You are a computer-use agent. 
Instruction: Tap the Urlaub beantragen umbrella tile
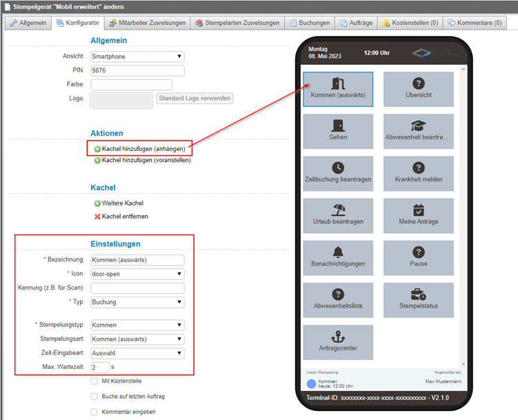tap(338, 215)
